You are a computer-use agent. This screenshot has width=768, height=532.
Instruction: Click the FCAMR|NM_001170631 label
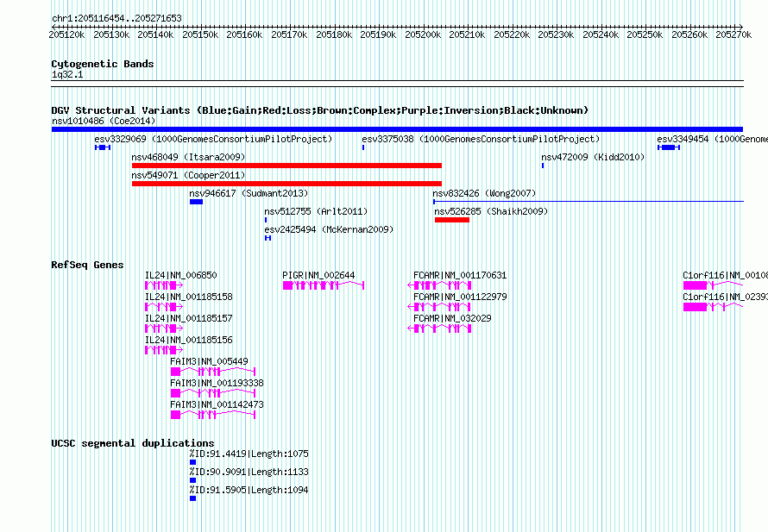(460, 275)
